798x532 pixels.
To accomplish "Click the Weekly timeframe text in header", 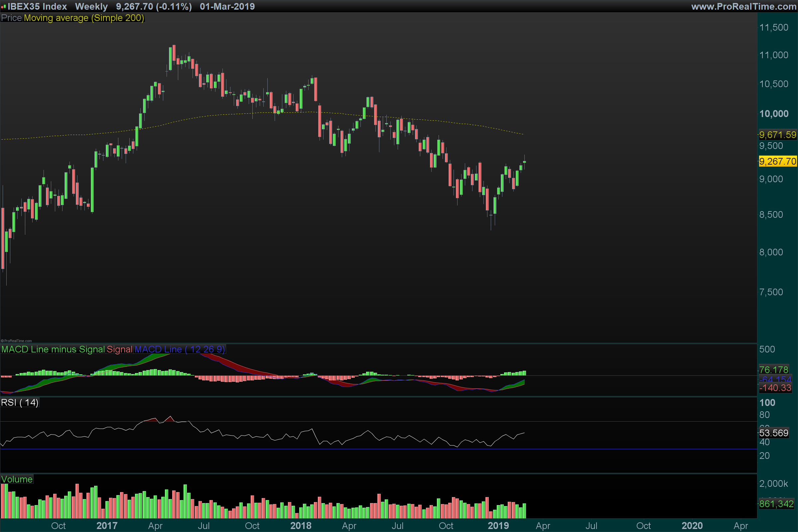I will (91, 6).
